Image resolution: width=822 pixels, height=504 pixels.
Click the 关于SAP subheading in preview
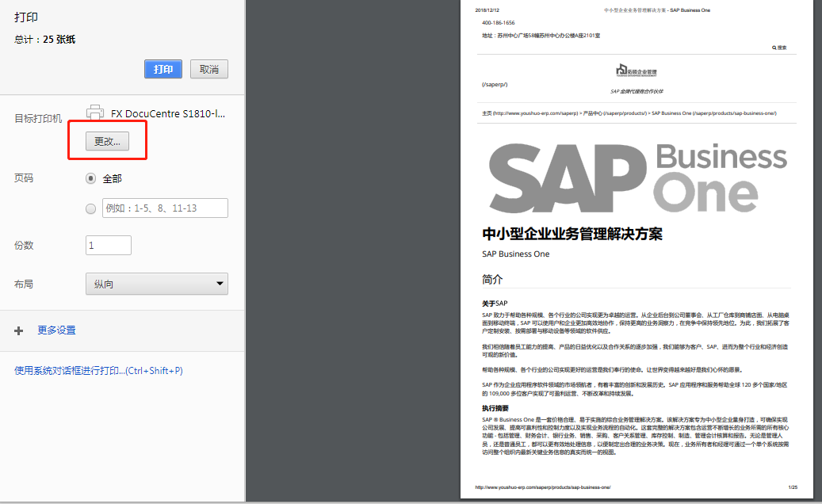pos(495,304)
